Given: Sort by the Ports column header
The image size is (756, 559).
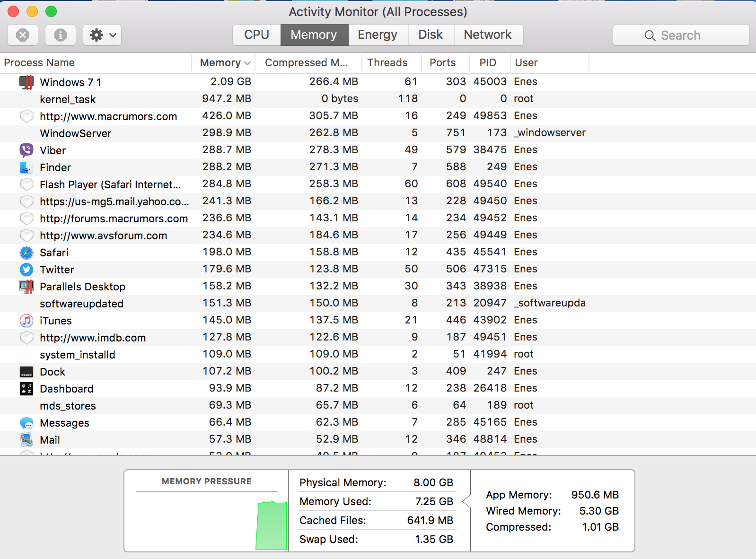Looking at the screenshot, I should point(445,62).
